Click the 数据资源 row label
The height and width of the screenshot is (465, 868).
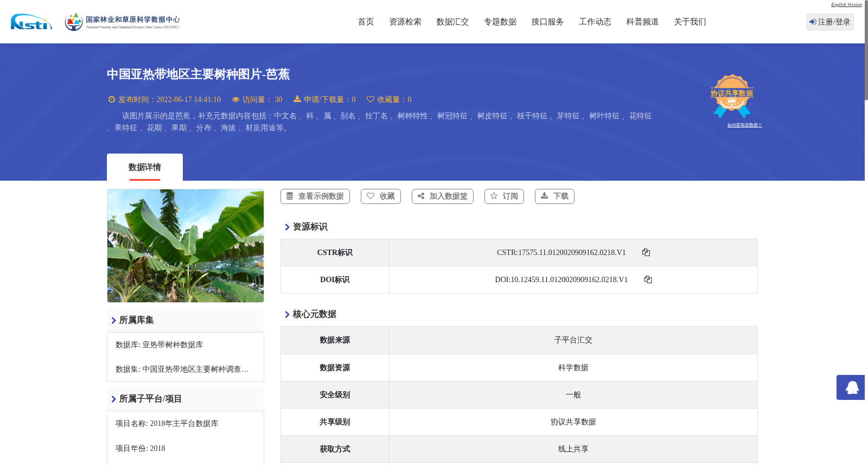click(335, 368)
